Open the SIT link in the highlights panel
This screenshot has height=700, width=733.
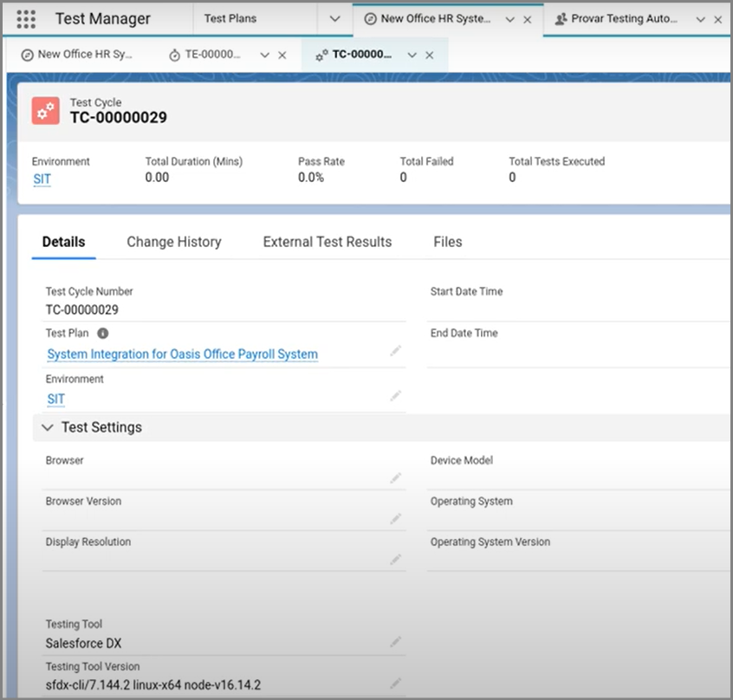42,179
